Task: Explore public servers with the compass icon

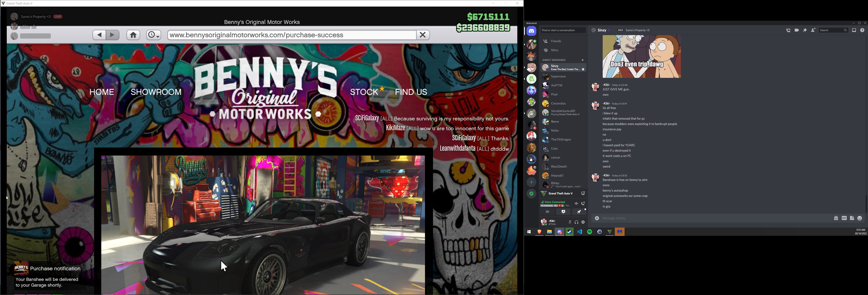Action: (531, 194)
